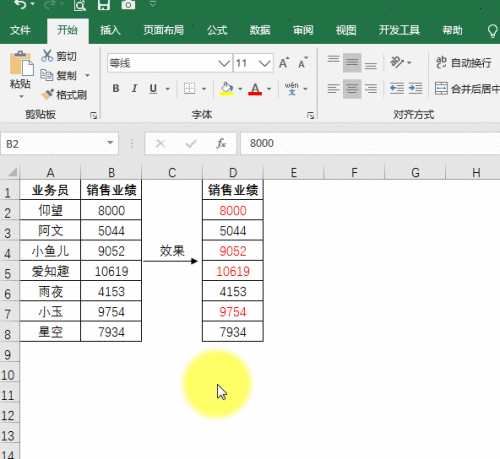Click the Name Box showing B2
500x459 pixels.
[59, 144]
